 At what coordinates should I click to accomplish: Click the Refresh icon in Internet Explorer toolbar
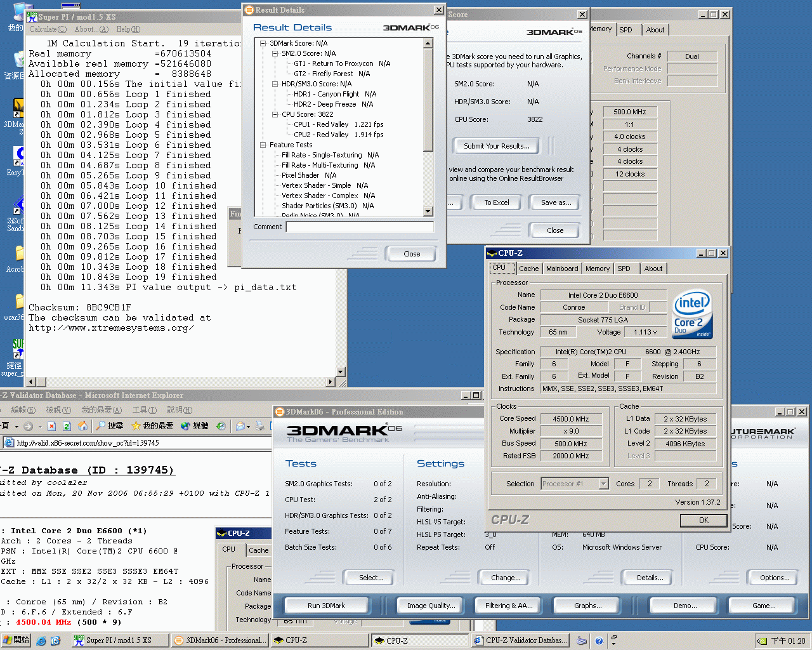(67, 426)
